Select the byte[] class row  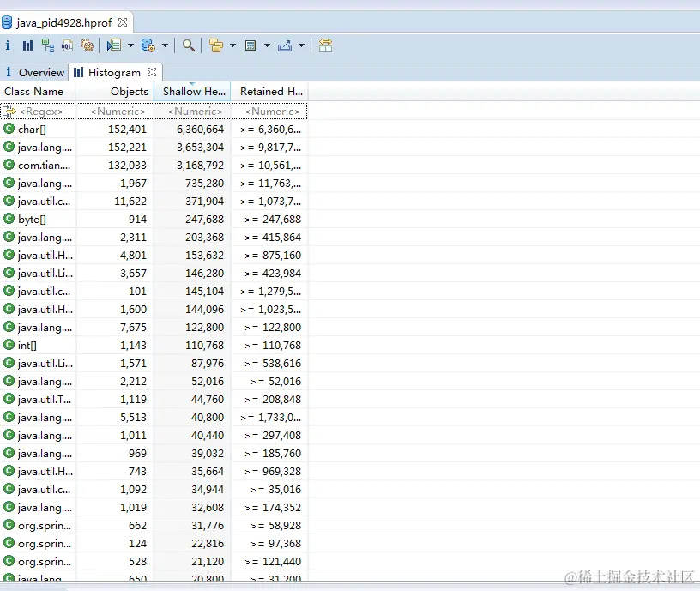(x=154, y=220)
